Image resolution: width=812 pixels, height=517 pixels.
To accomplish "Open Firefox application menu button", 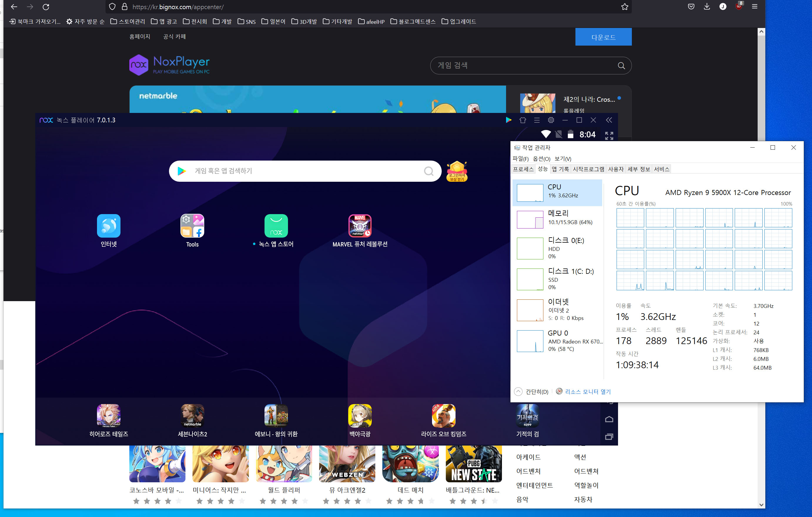I will 754,7.
